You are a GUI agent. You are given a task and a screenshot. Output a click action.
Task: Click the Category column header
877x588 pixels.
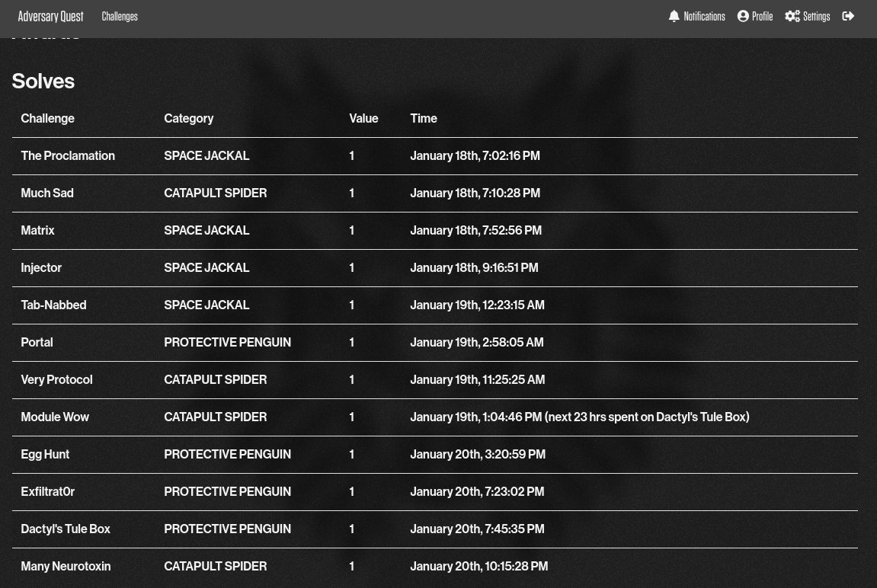189,118
